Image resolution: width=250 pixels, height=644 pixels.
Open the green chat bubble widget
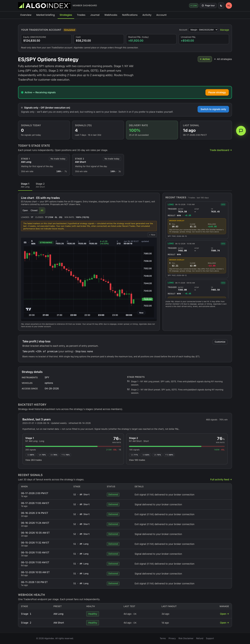click(x=241, y=131)
